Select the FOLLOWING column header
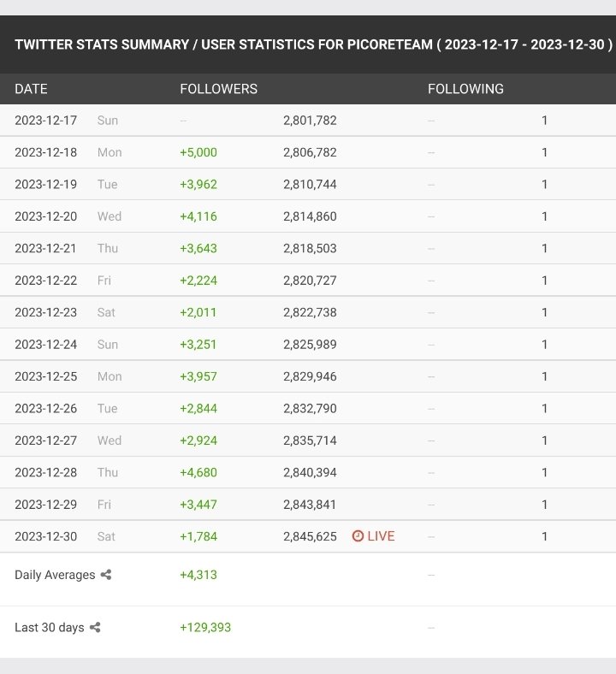 465,89
